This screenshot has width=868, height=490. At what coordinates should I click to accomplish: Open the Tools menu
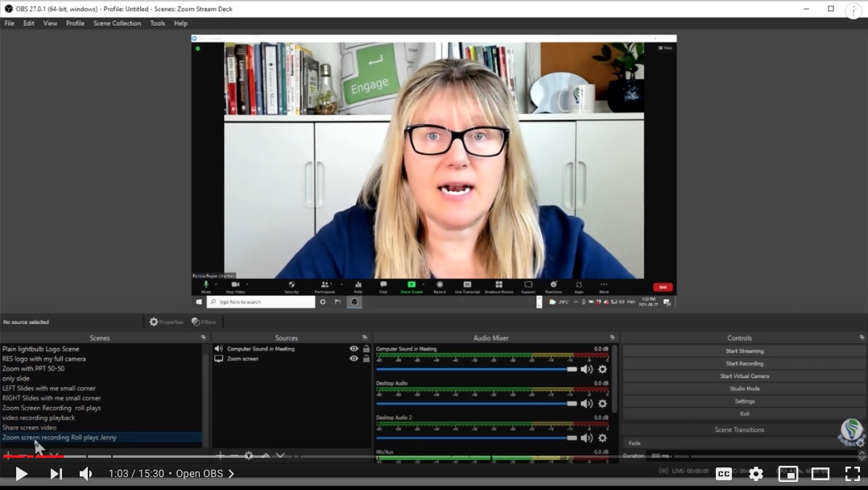[158, 23]
